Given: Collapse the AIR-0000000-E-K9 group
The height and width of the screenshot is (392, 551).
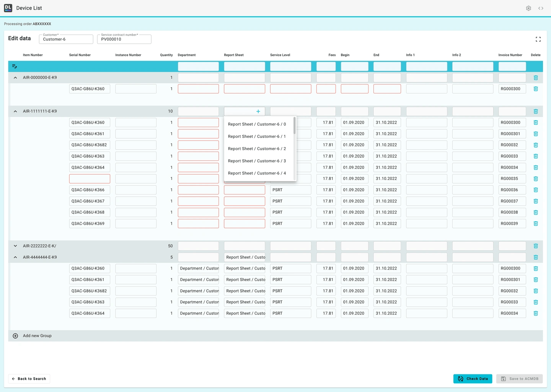Looking at the screenshot, I should click(x=15, y=78).
